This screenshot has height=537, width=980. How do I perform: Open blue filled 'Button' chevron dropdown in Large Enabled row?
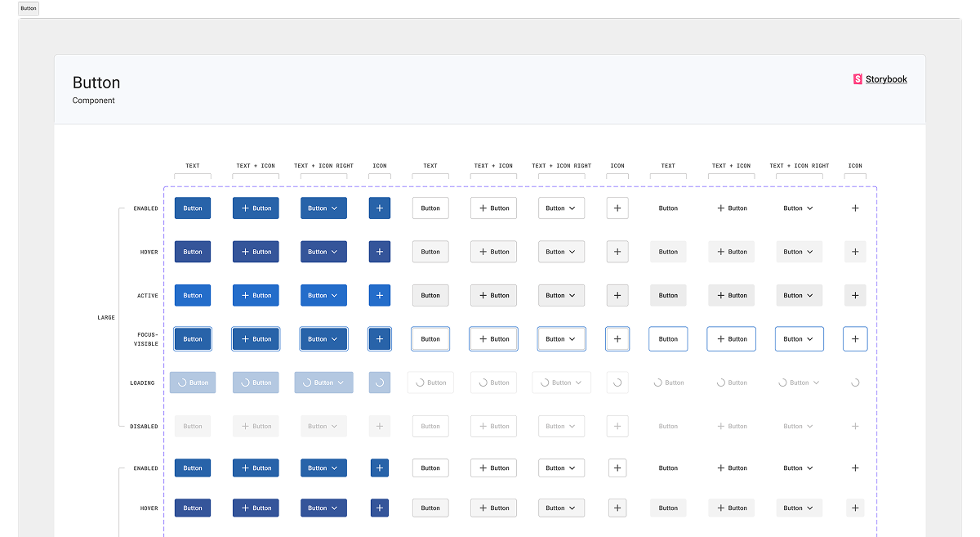tap(323, 208)
